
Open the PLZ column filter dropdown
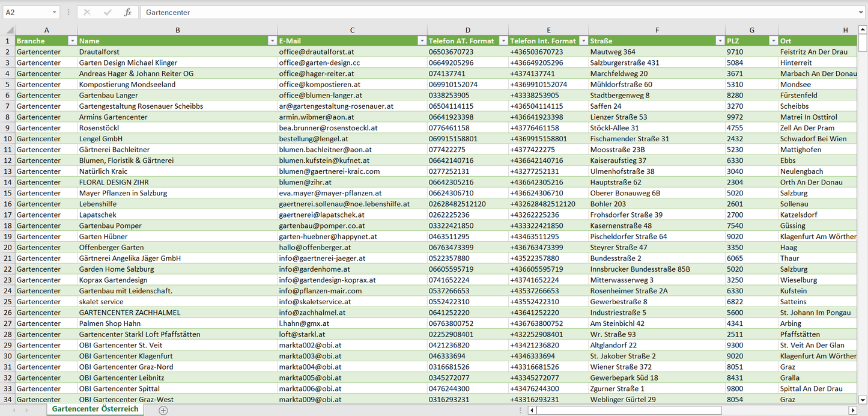(x=773, y=41)
